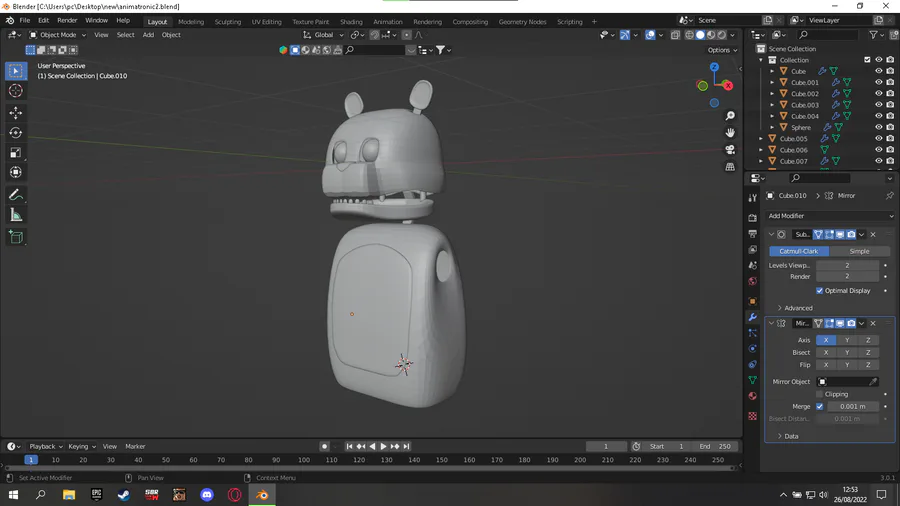The height and width of the screenshot is (506, 900).
Task: Open the Modifier properties wrench tab
Action: click(752, 317)
